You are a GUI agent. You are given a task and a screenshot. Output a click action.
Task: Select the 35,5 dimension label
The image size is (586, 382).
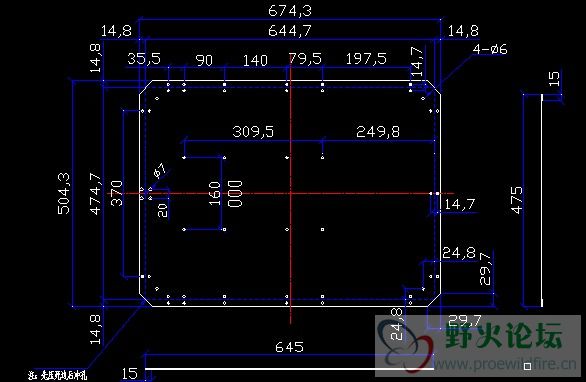point(144,59)
